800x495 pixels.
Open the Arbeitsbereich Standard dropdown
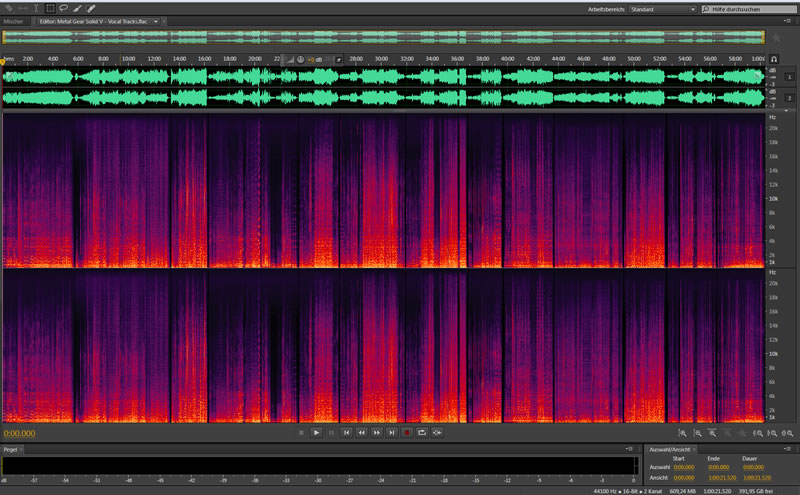pyautogui.click(x=662, y=9)
